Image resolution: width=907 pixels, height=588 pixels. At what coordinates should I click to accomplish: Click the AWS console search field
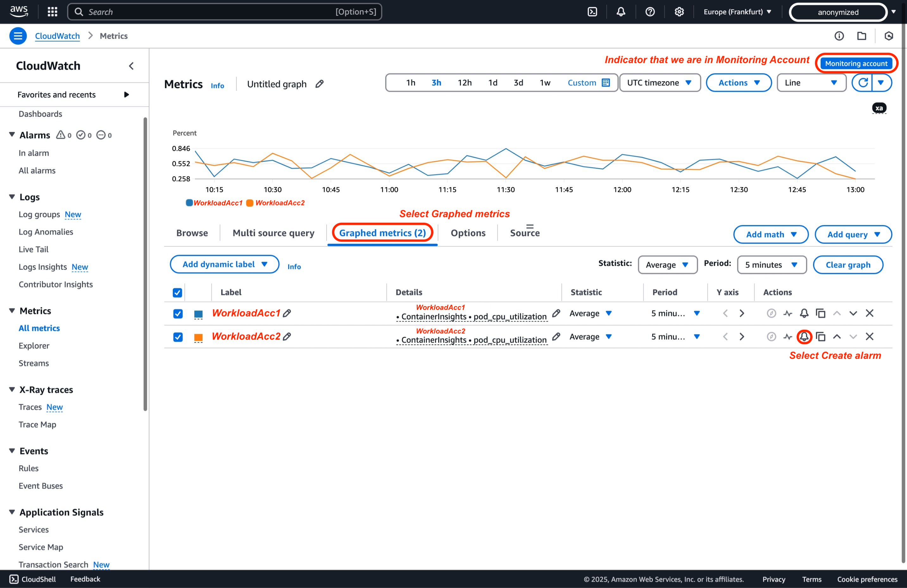point(225,12)
